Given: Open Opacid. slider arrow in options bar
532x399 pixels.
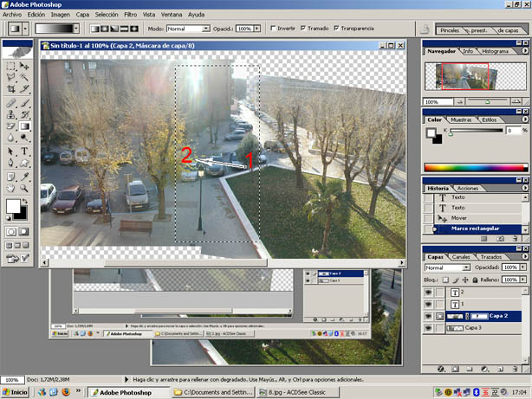Looking at the screenshot, I should [257, 29].
